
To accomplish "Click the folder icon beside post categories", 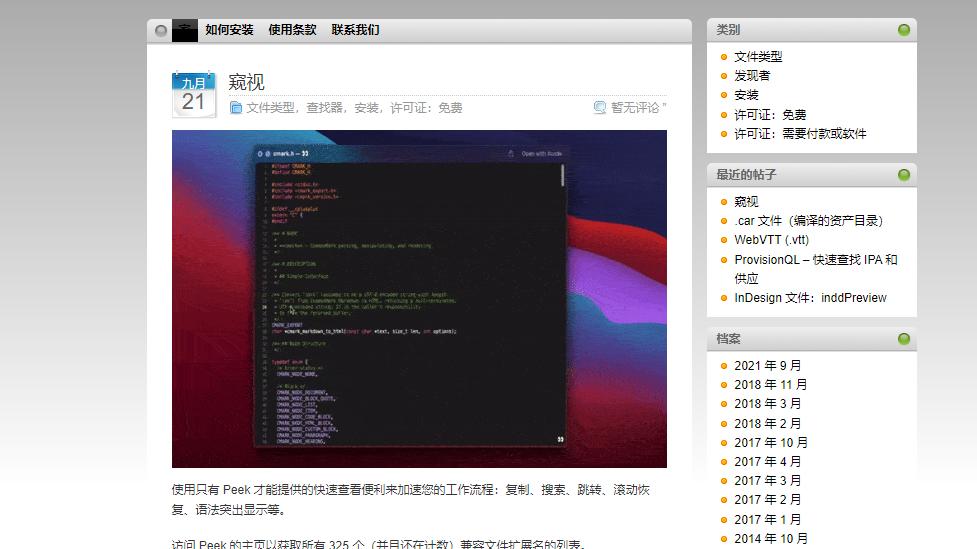I will tap(236, 108).
